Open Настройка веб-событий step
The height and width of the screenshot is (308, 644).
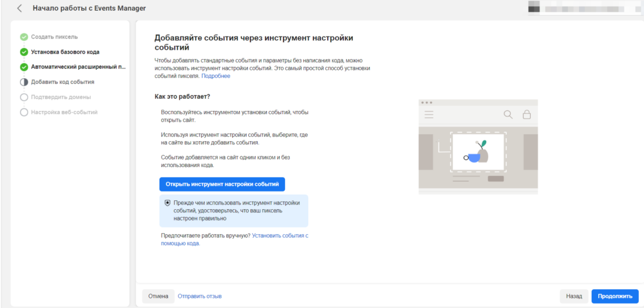(x=64, y=112)
